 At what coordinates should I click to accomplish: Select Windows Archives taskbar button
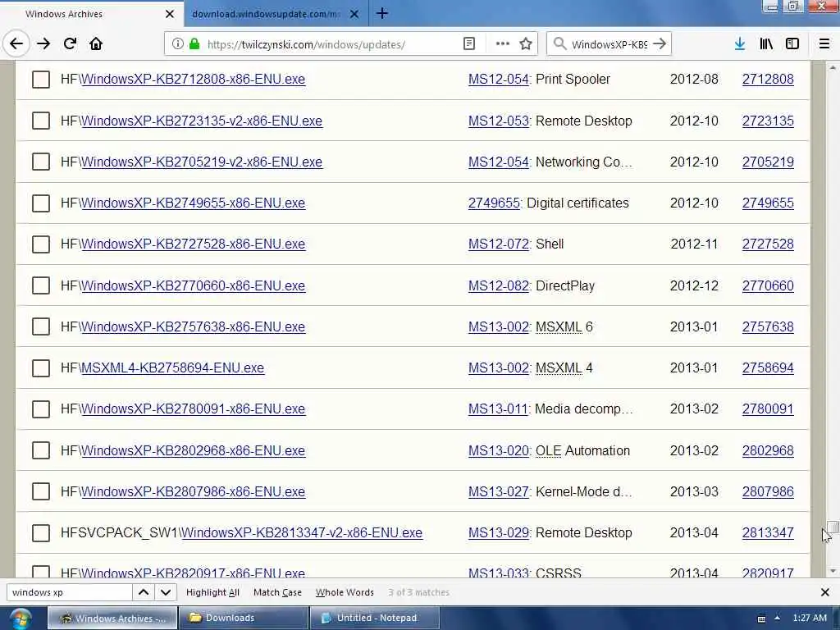point(112,619)
